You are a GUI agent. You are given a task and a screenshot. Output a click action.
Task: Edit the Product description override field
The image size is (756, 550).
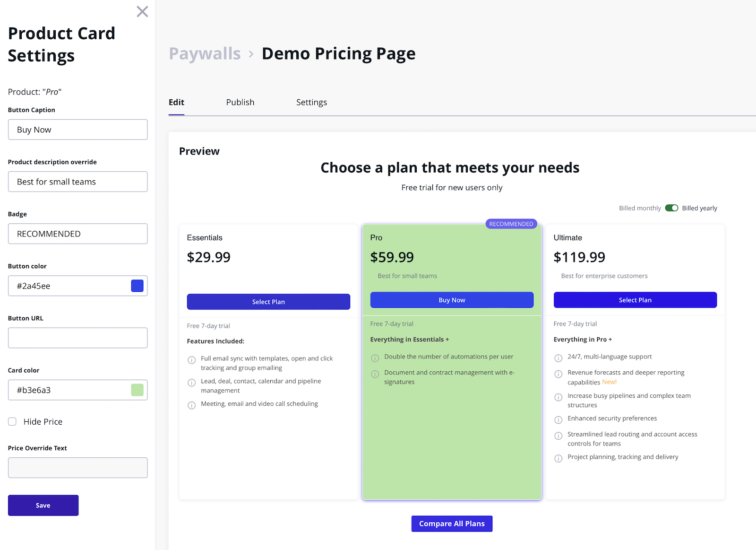pyautogui.click(x=77, y=182)
